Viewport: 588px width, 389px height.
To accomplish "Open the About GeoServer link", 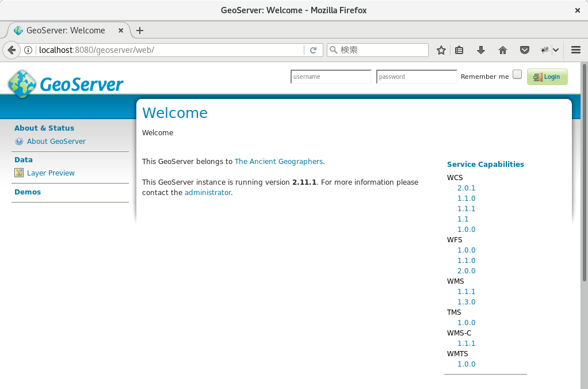I will (x=56, y=142).
